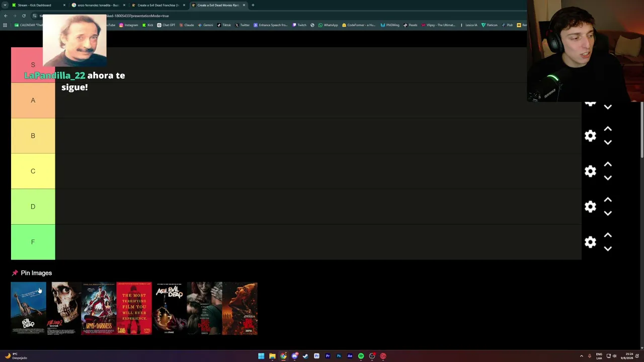Move tier C row down
The height and width of the screenshot is (362, 644).
[x=608, y=177]
